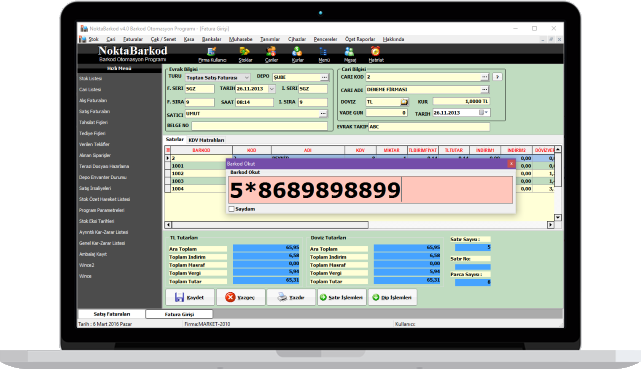
Task: Open Genel Kar-Zarar Listesi in quick menu
Action: 102,243
